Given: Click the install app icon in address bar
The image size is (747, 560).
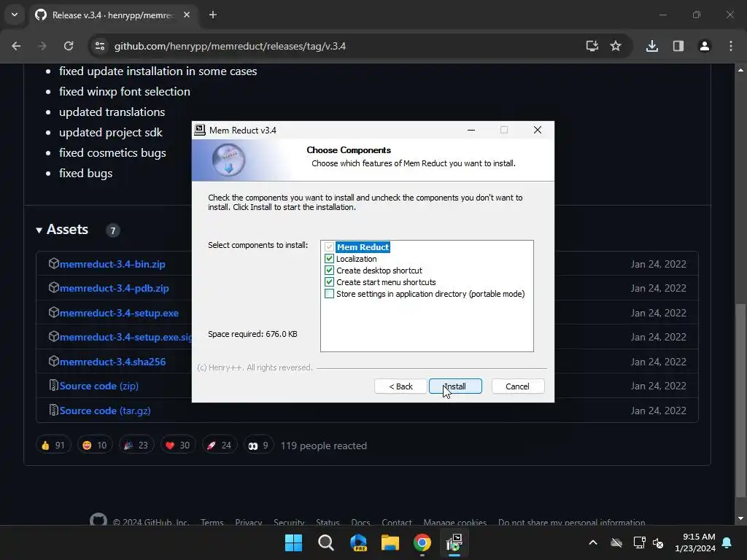Looking at the screenshot, I should [x=592, y=46].
